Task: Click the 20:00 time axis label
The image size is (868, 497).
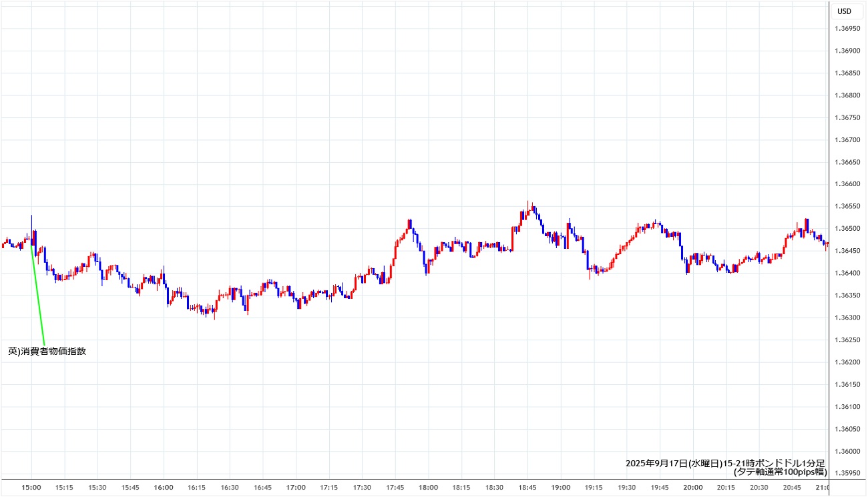Action: coord(692,488)
